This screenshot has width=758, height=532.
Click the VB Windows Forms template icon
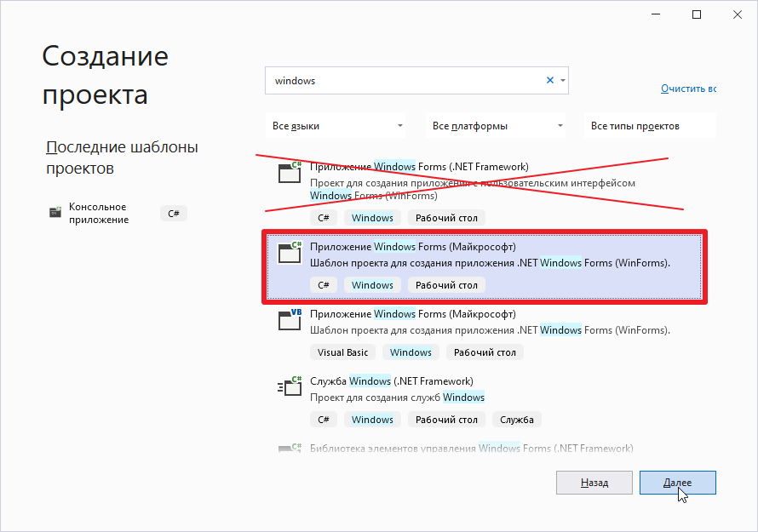[290, 319]
